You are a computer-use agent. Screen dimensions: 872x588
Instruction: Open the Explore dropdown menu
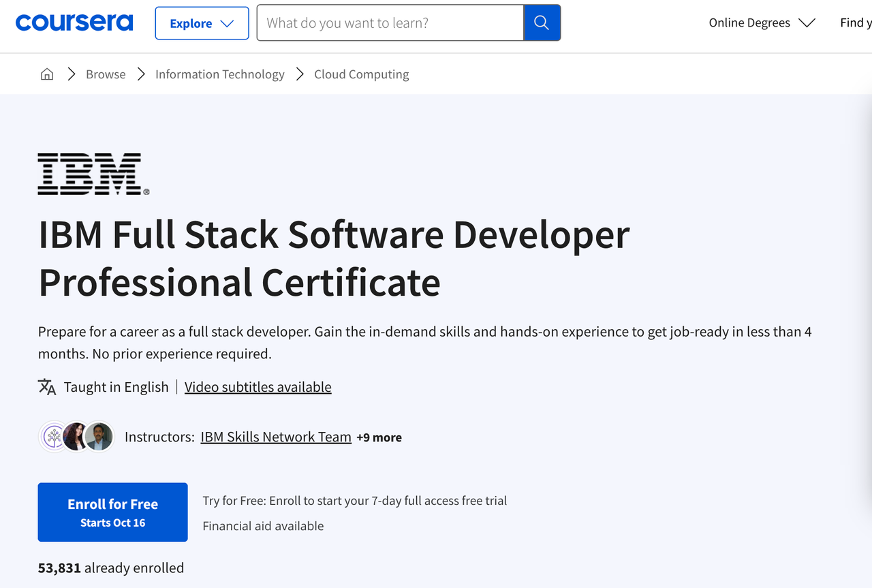point(202,23)
